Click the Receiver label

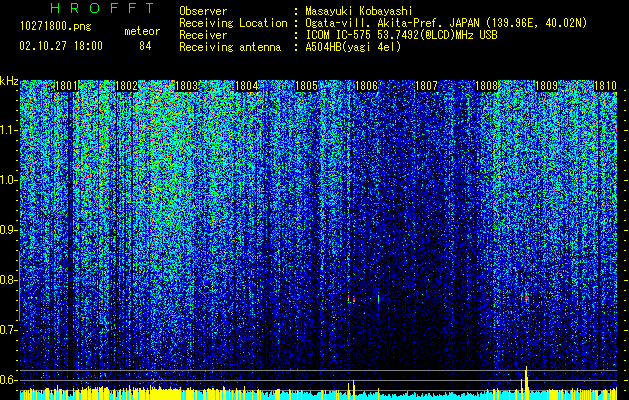pos(203,35)
